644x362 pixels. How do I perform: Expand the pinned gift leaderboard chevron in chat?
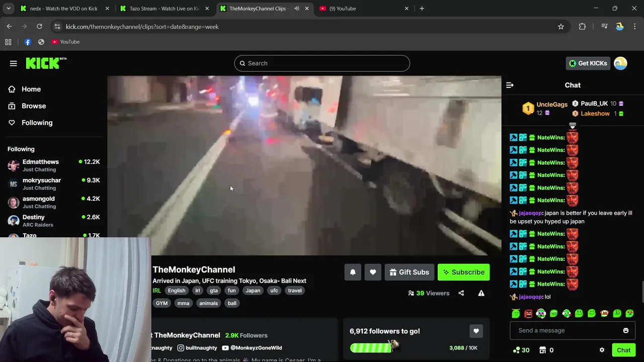point(573,126)
